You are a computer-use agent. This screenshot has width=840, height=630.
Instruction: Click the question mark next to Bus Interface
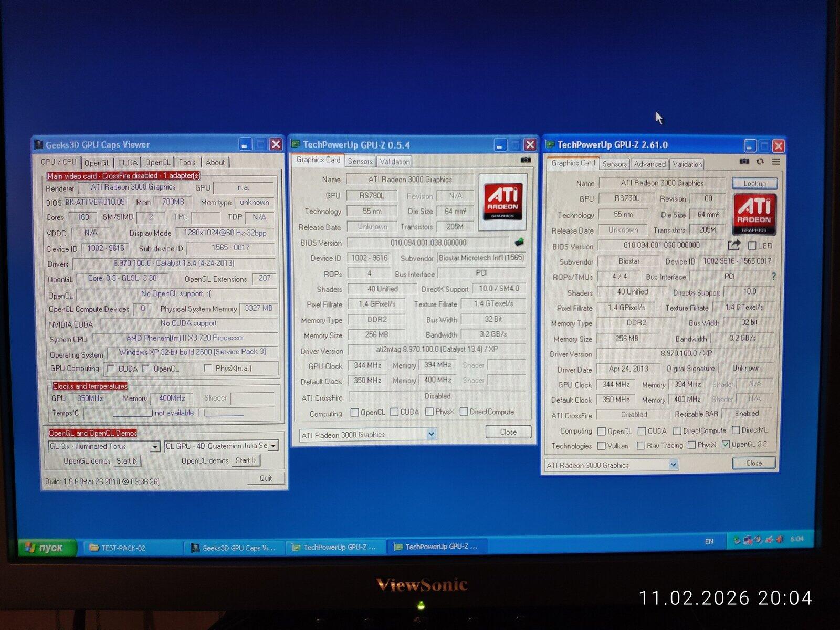click(773, 276)
